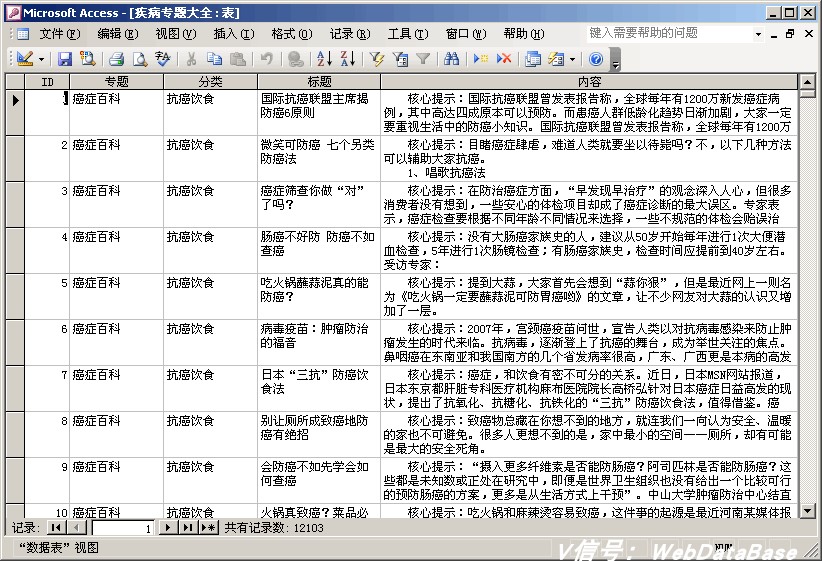Click title cell 肠癌不好防 防癌不如查癌

(x=319, y=250)
